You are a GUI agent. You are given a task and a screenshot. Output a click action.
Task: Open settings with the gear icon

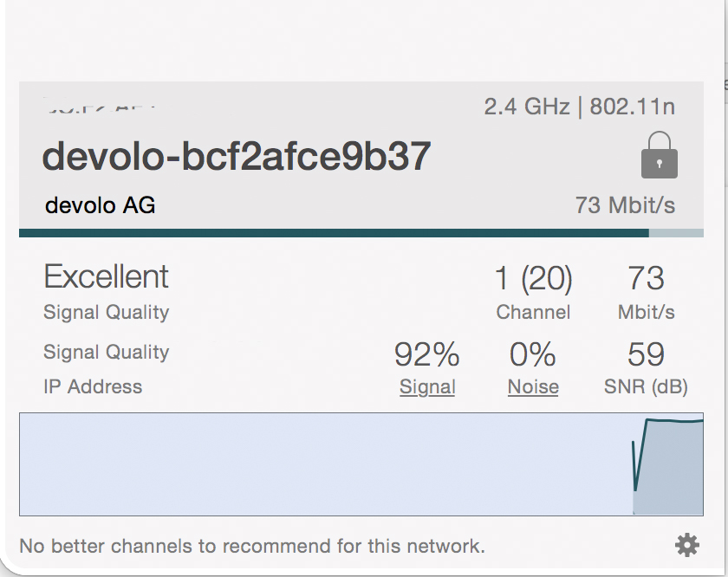(x=686, y=545)
